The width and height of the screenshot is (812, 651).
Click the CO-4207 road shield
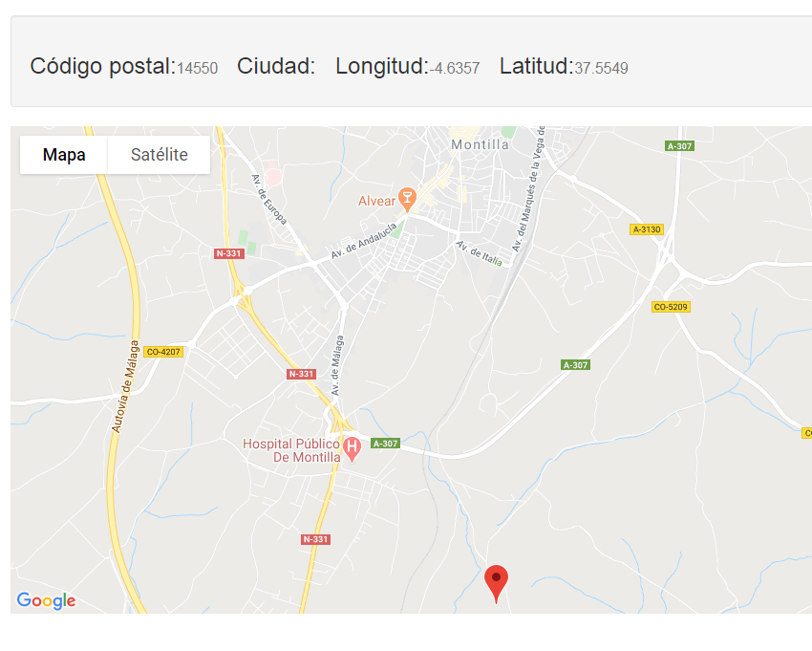coord(163,352)
